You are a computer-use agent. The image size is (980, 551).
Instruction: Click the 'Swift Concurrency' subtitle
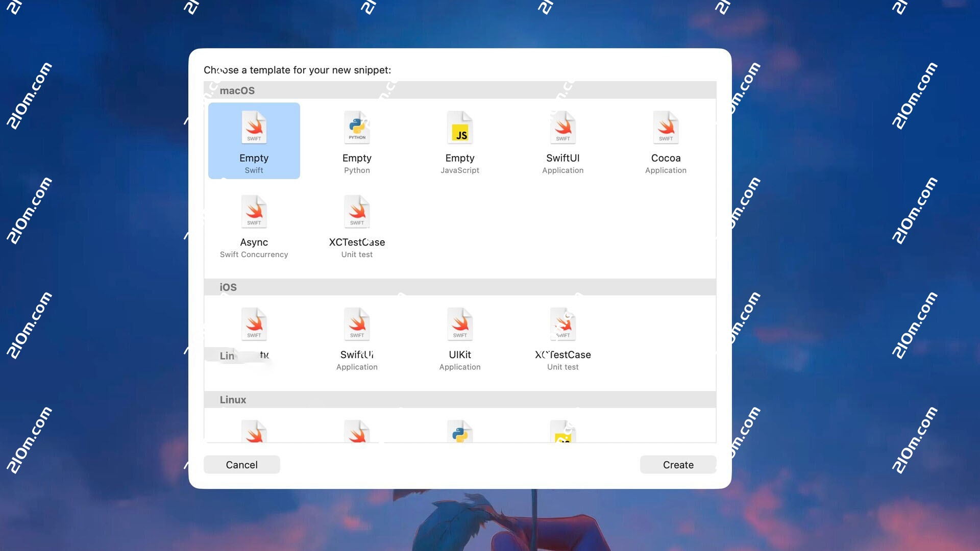[254, 255]
